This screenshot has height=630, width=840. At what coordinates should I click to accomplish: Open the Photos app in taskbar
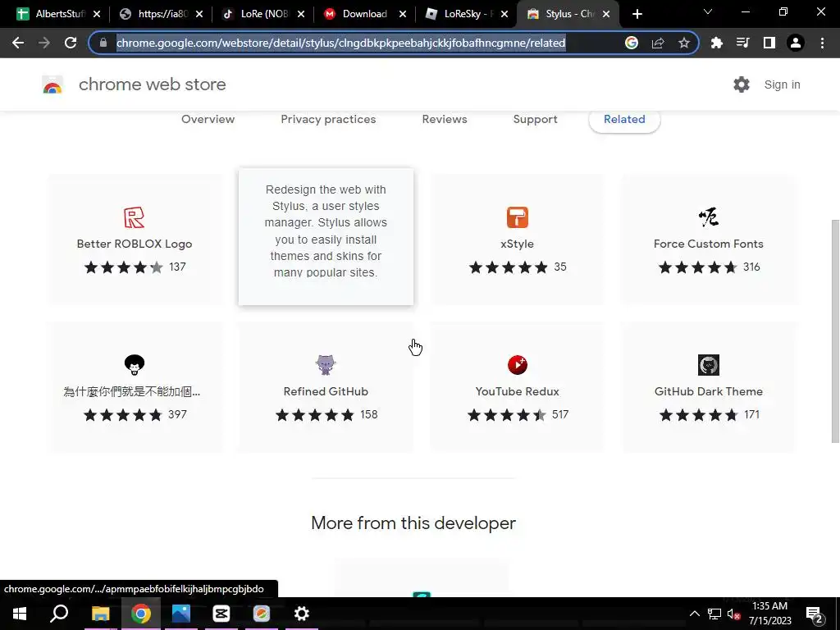pos(181,614)
